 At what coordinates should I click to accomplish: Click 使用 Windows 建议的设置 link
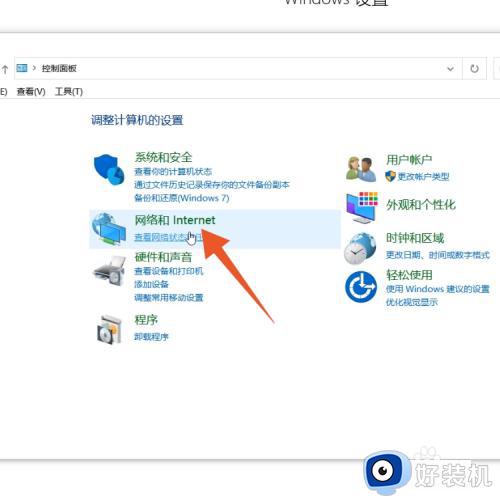pyautogui.click(x=438, y=289)
